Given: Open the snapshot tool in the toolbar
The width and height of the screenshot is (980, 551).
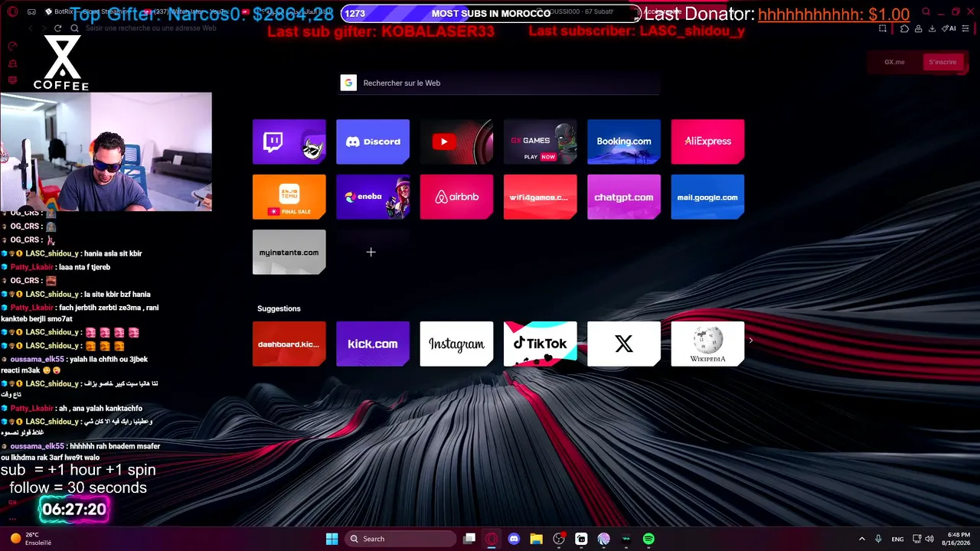Looking at the screenshot, I should pos(883,28).
